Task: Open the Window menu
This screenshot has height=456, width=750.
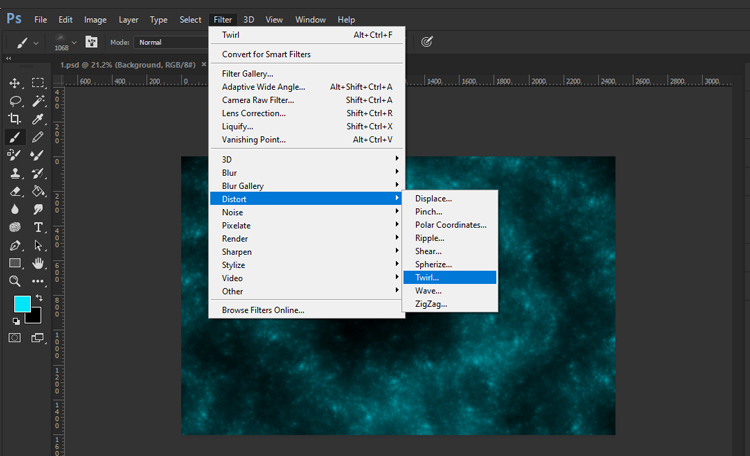Action: (x=310, y=20)
